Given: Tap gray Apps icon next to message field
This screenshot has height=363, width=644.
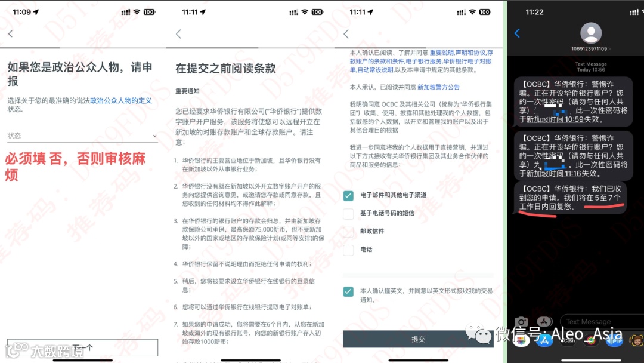Looking at the screenshot, I should point(544,321).
